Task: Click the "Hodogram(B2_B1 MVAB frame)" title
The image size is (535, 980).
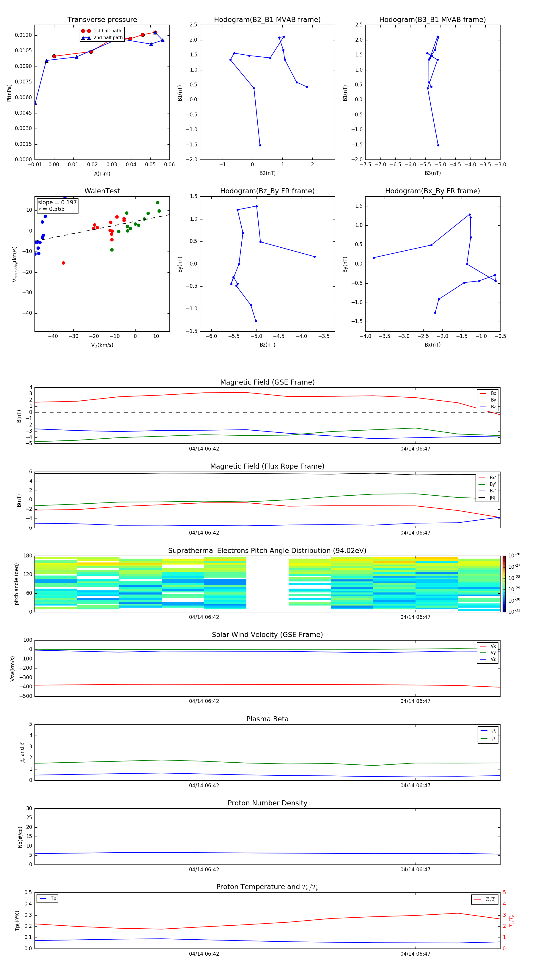Action: 267,20
